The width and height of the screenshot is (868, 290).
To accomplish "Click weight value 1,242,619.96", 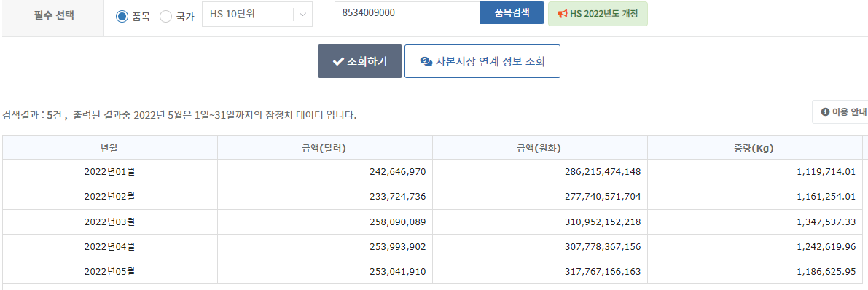I will point(826,247).
